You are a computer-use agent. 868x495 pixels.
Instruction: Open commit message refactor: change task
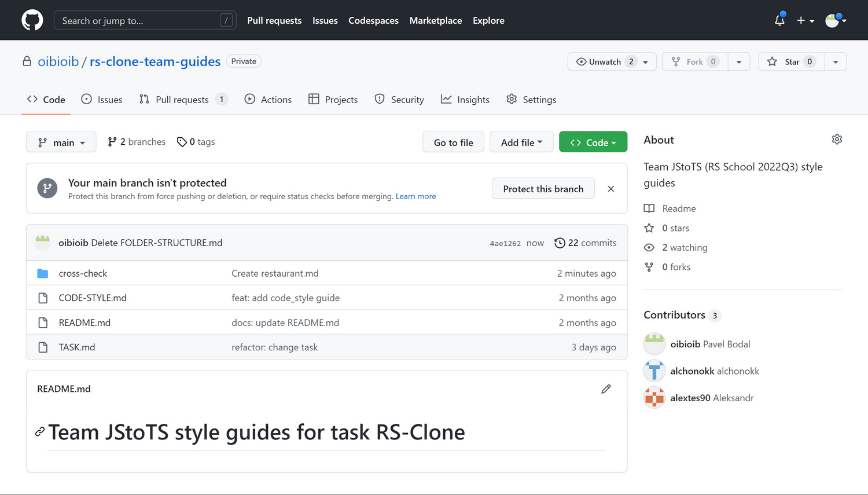(x=275, y=347)
